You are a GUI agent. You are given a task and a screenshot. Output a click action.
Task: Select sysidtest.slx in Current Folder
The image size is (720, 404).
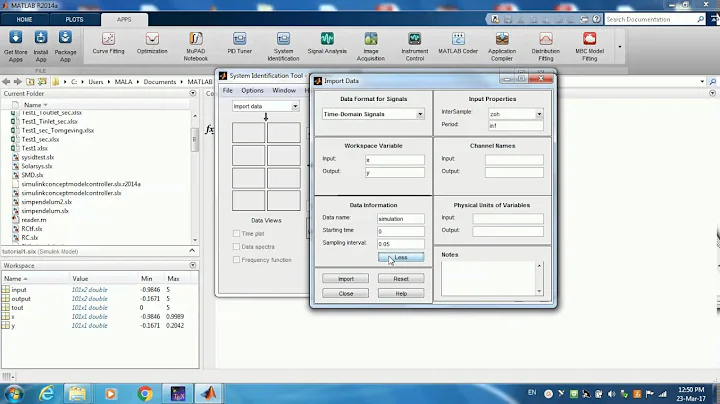37,157
